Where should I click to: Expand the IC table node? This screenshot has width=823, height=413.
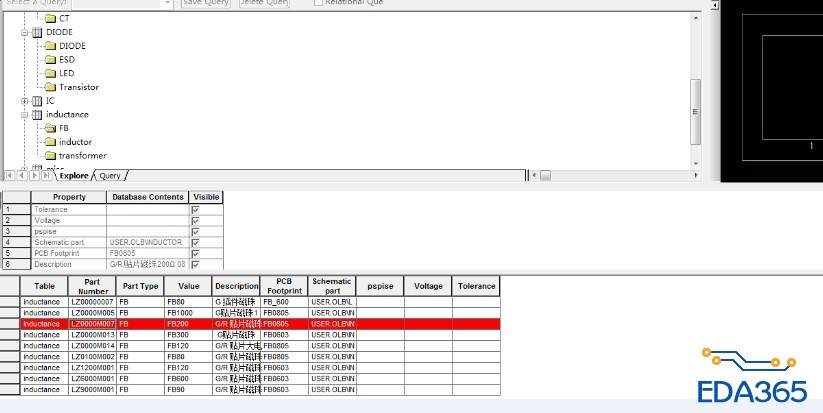(x=24, y=101)
